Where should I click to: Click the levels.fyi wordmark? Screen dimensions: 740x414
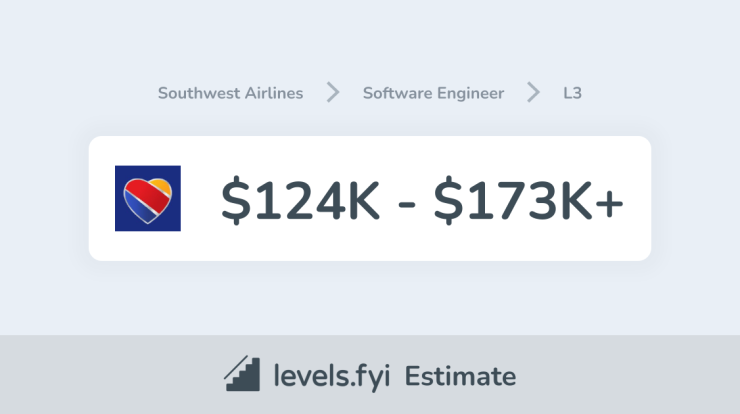[x=332, y=376]
